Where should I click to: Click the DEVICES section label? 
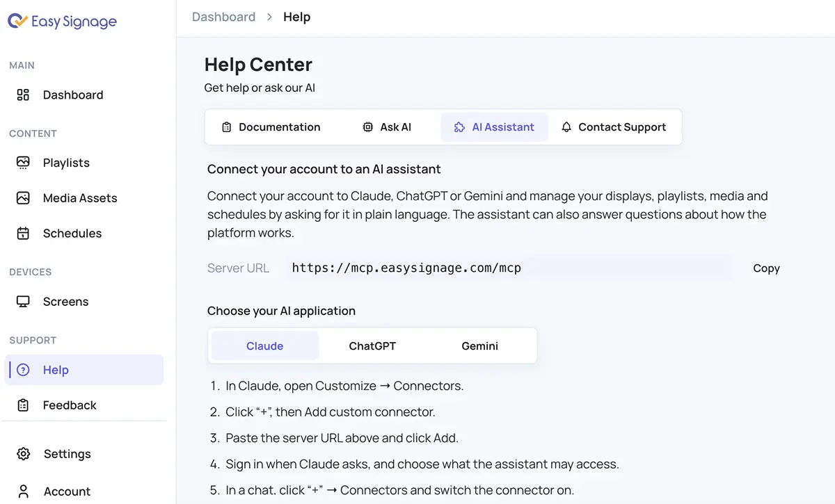(30, 272)
